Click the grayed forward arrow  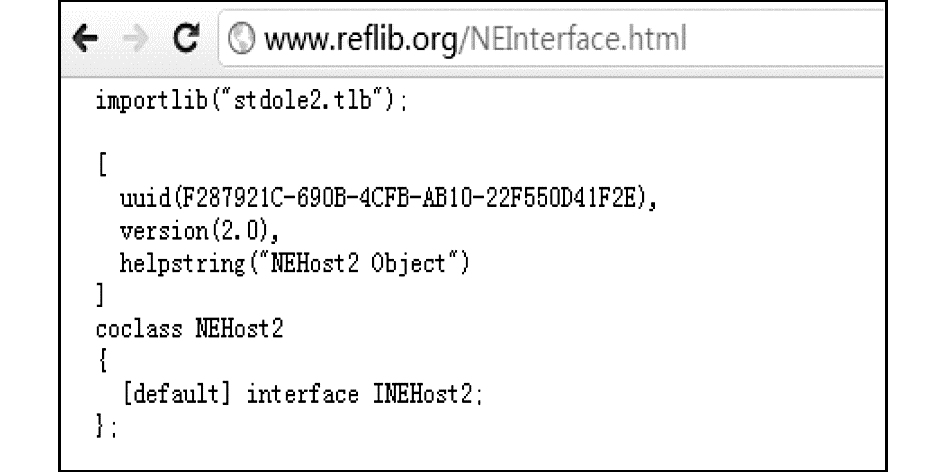[x=136, y=39]
